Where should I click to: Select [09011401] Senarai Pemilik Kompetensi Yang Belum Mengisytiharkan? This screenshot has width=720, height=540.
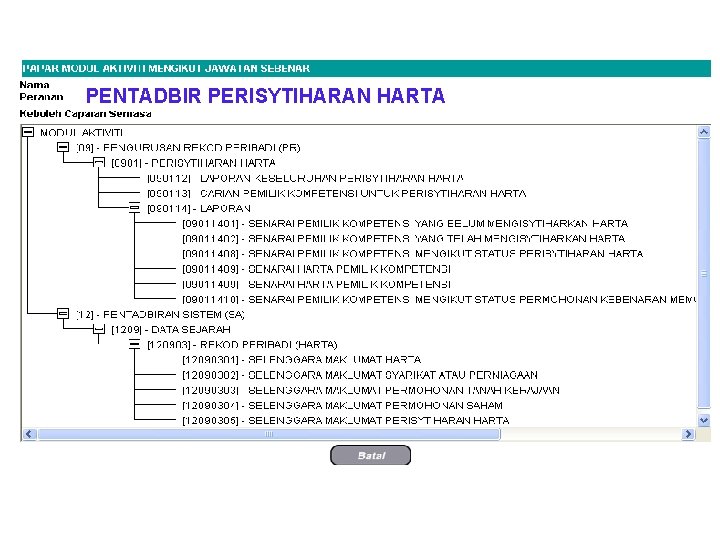click(x=405, y=224)
